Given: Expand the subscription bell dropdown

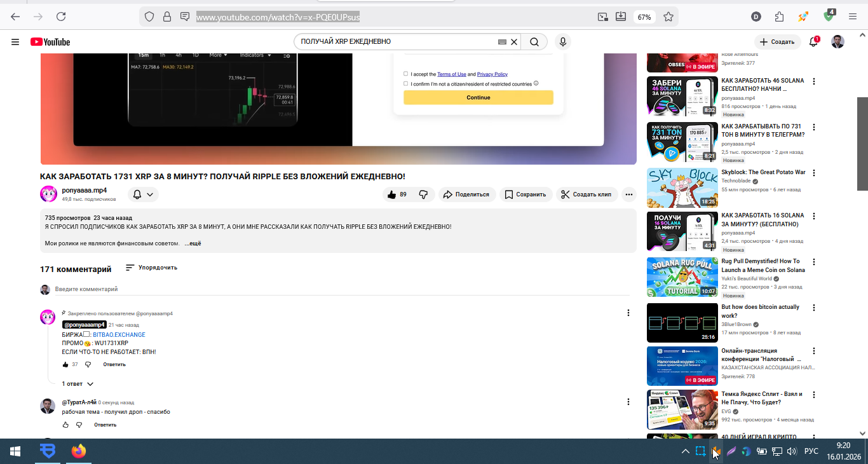Looking at the screenshot, I should point(144,194).
